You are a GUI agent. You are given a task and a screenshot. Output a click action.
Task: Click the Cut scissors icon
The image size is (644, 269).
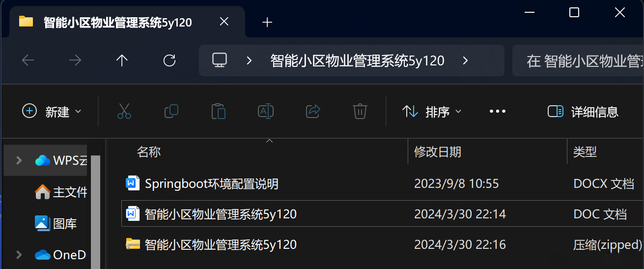click(124, 112)
